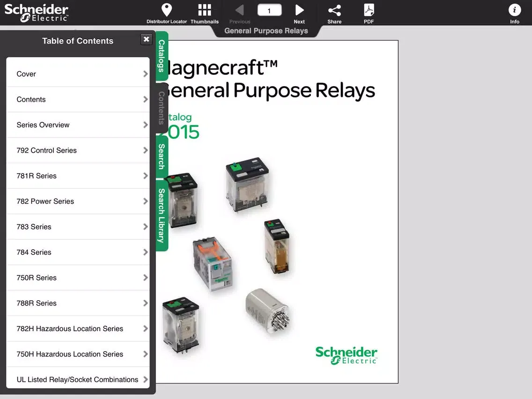The width and height of the screenshot is (532, 399).
Task: Click chevron on the Contents row
Action: (146, 99)
